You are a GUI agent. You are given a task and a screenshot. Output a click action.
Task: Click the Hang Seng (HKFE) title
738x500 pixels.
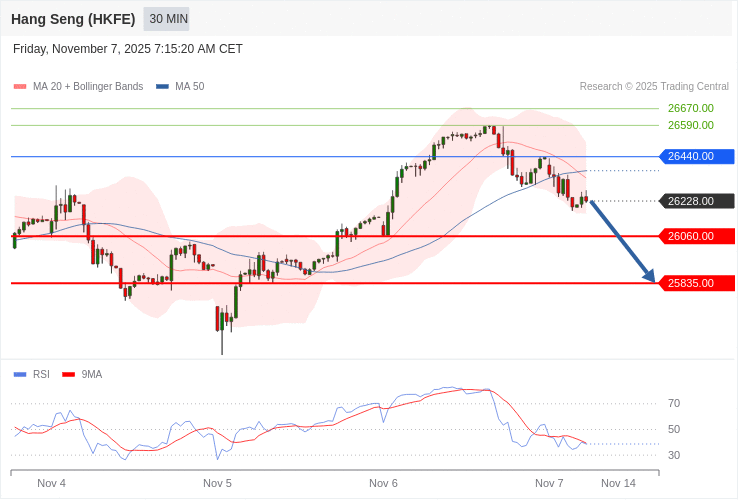73,19
